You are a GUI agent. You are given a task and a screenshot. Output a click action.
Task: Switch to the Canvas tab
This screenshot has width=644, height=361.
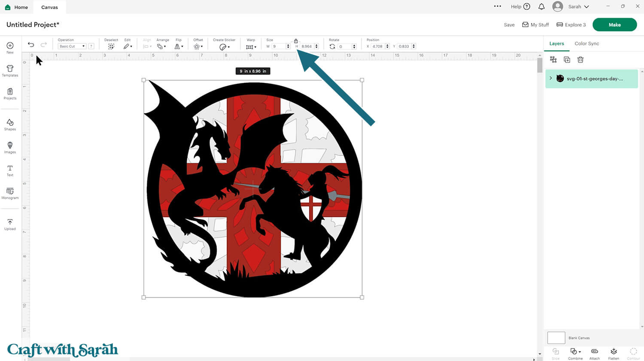pyautogui.click(x=49, y=7)
